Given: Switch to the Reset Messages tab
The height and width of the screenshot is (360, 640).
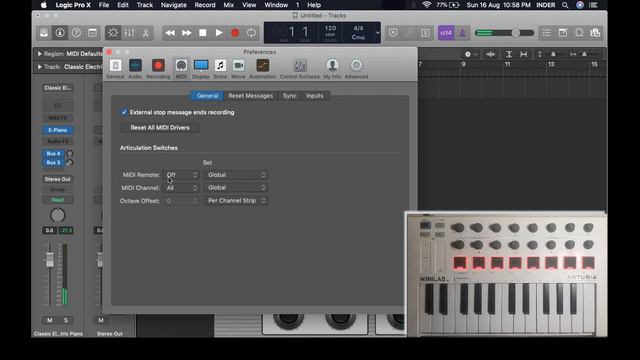Looking at the screenshot, I should 251,96.
